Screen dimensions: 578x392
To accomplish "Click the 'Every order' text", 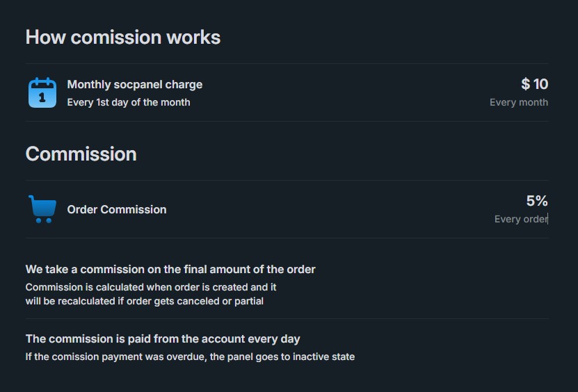I will (521, 219).
